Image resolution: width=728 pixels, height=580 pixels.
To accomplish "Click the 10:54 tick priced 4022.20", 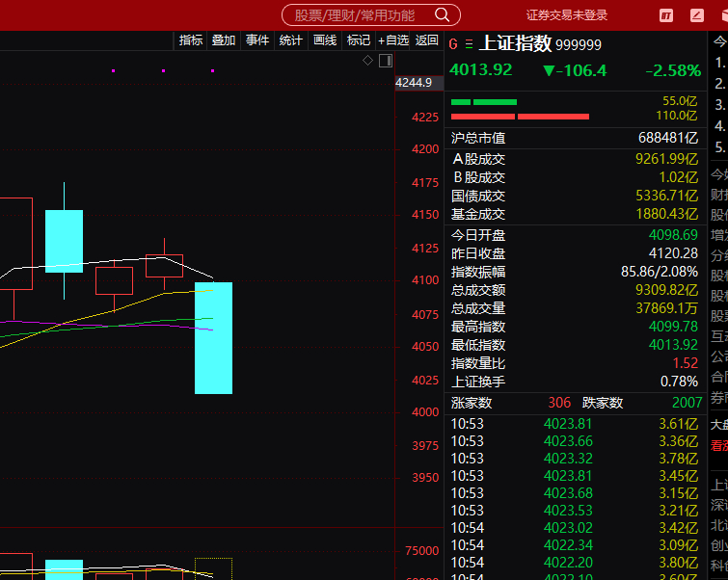I will 575,563.
